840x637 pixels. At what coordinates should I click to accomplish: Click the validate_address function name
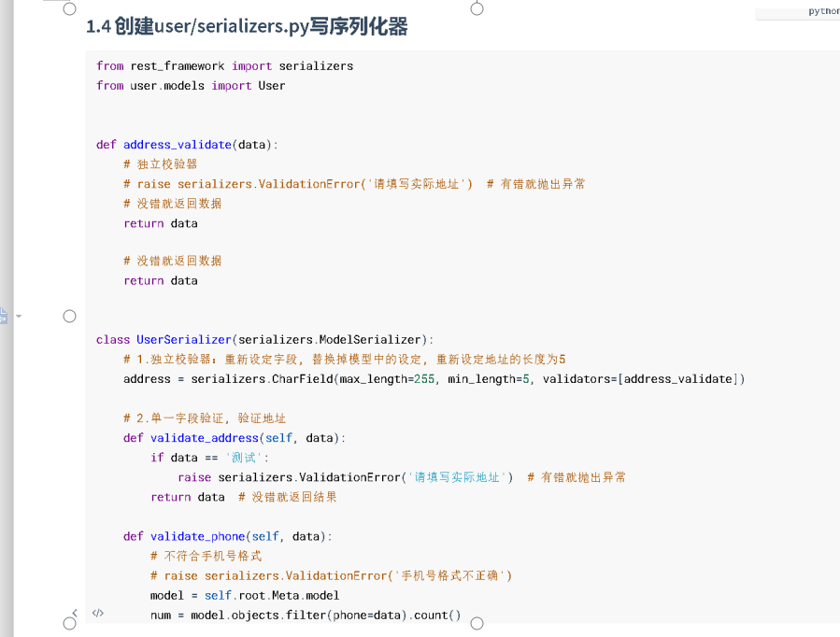coord(205,438)
